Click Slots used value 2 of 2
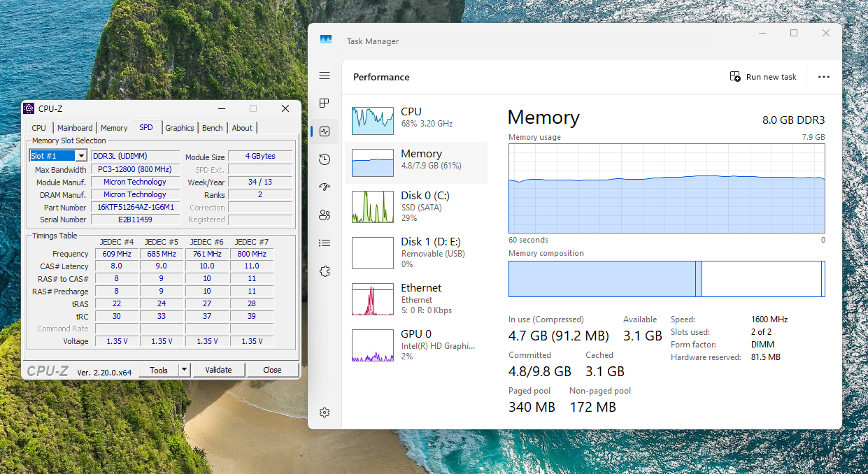The image size is (868, 474). tap(762, 332)
